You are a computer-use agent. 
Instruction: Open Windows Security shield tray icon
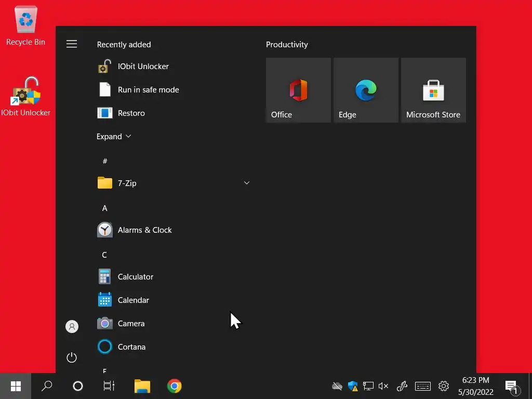(x=353, y=386)
